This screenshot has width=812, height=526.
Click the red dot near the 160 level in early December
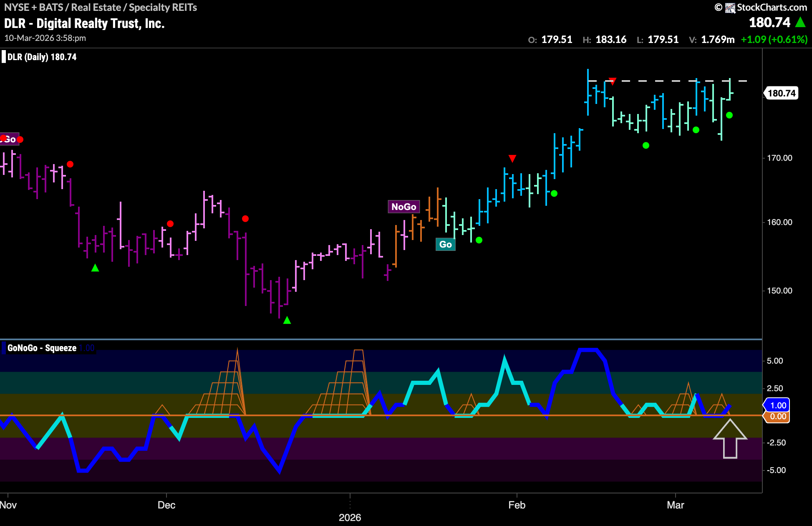[x=170, y=224]
